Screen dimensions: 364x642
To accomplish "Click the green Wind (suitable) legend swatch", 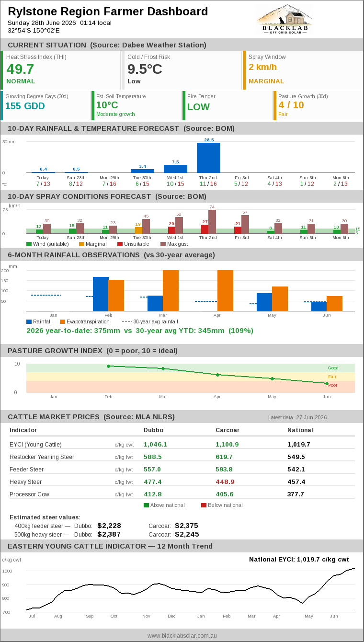I will pyautogui.click(x=29, y=244).
